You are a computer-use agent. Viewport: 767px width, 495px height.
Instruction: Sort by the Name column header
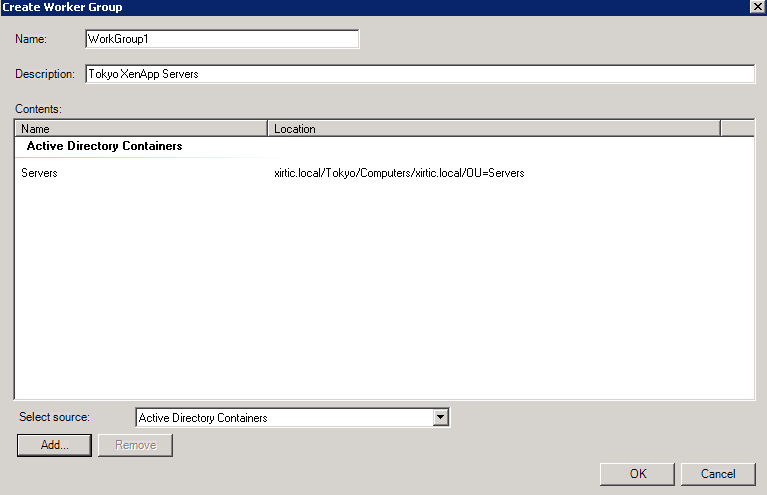point(141,129)
